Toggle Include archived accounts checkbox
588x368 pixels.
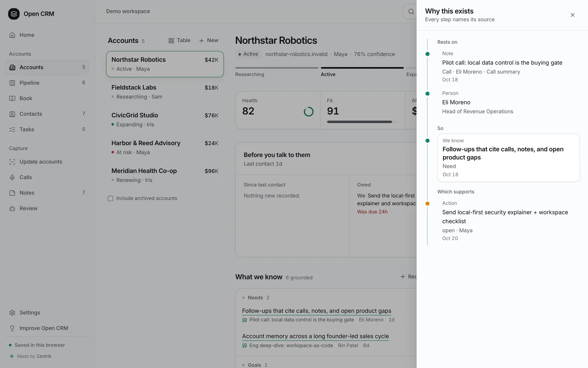click(110, 198)
